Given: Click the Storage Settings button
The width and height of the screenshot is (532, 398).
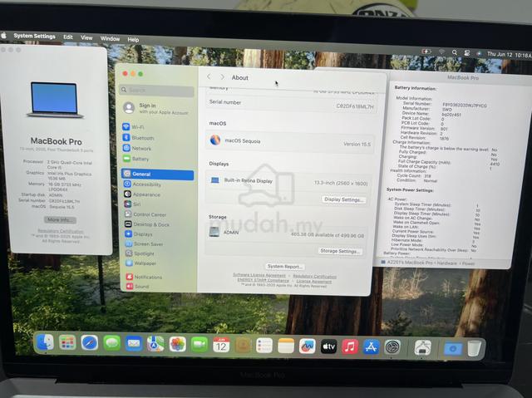Looking at the screenshot, I should (x=340, y=251).
